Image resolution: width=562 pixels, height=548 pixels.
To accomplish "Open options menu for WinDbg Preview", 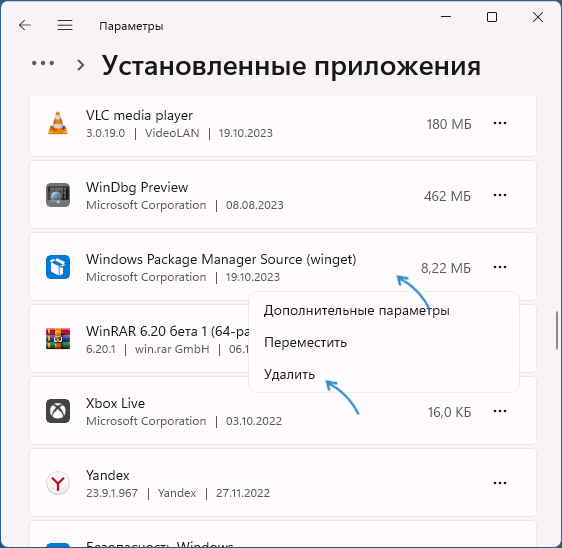I will coord(500,195).
